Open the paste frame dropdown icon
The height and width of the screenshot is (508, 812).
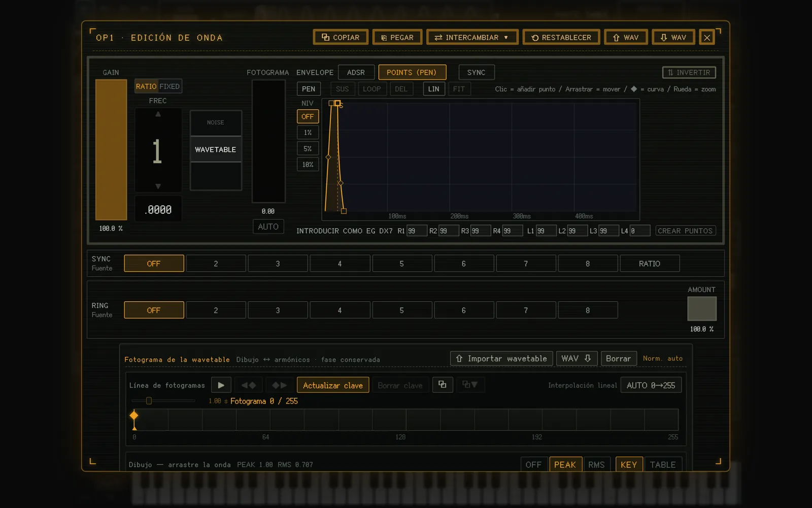(470, 385)
